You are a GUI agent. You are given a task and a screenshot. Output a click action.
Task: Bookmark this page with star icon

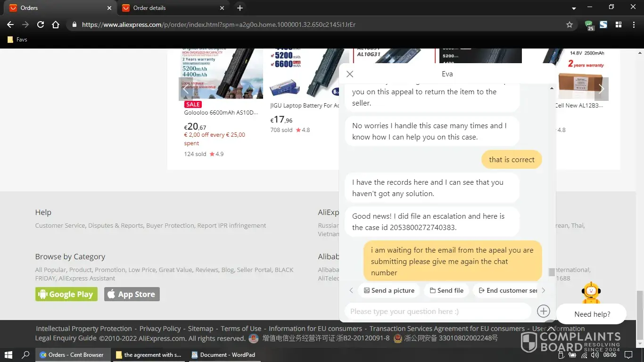569,25
